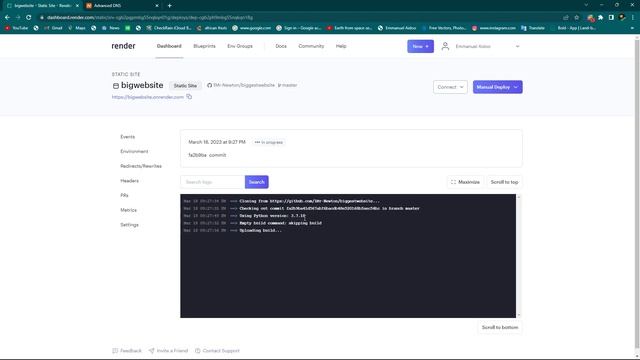Bookmark this page with the star icon
The image size is (640, 360).
(576, 18)
